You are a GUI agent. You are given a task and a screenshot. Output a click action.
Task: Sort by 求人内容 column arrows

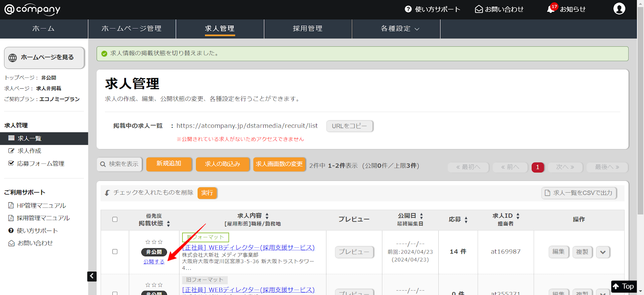[x=267, y=216]
